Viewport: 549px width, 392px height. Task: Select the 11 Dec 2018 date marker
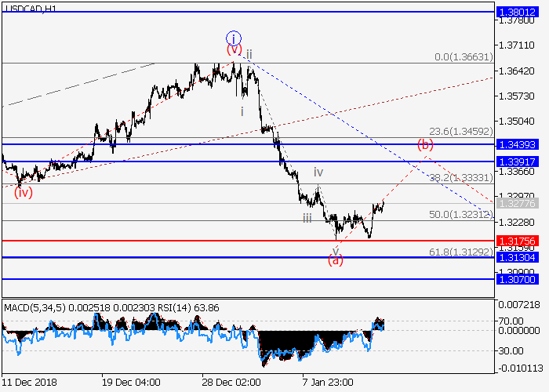29,382
